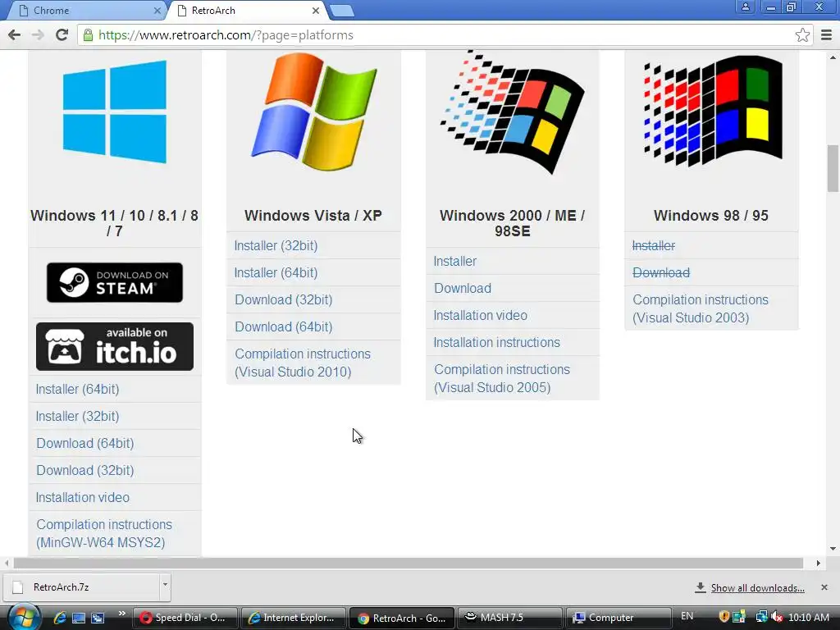Click the Windows 98 / 95 heading
The height and width of the screenshot is (630, 840).
pyautogui.click(x=711, y=216)
